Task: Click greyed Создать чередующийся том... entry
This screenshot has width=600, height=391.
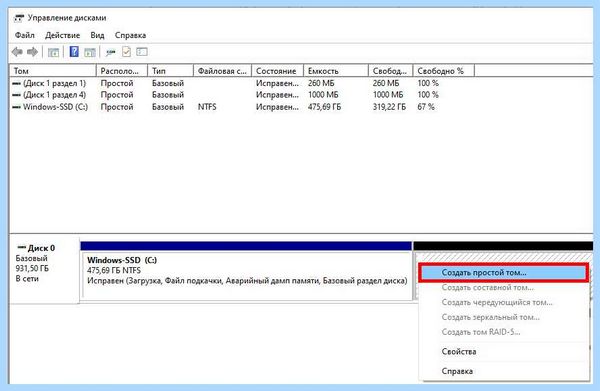Action: (504, 302)
